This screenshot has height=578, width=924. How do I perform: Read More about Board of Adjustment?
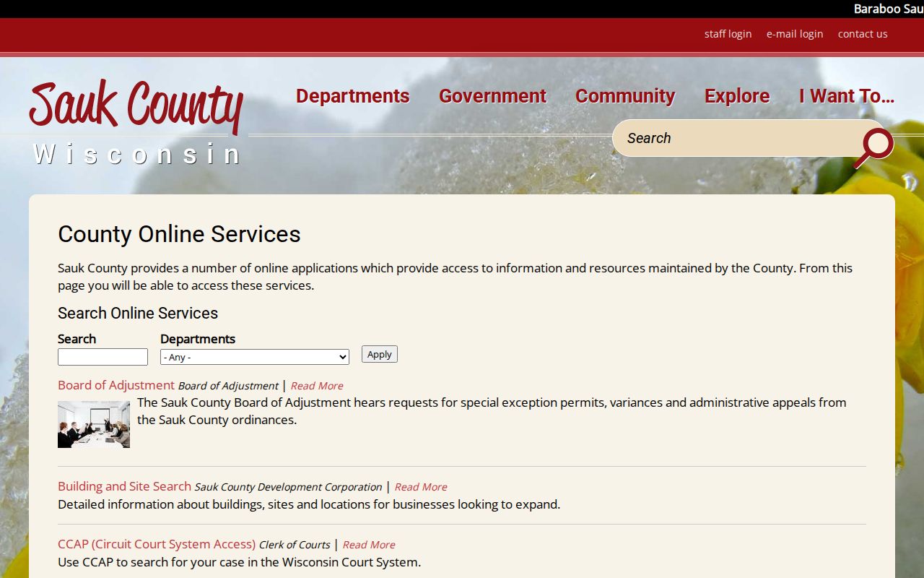click(x=317, y=386)
